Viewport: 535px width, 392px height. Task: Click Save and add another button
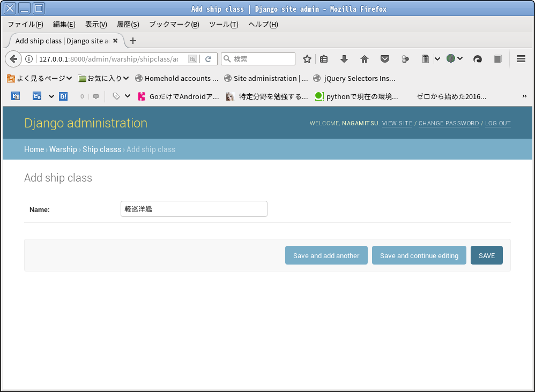tap(326, 255)
